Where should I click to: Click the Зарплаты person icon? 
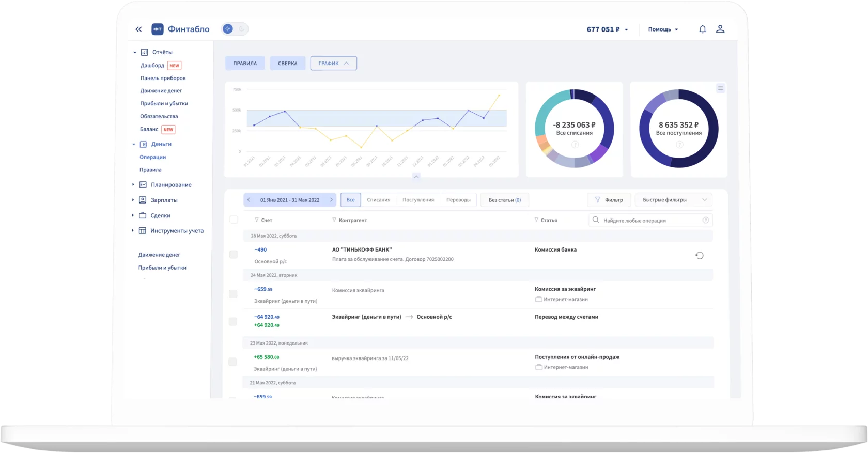[143, 200]
